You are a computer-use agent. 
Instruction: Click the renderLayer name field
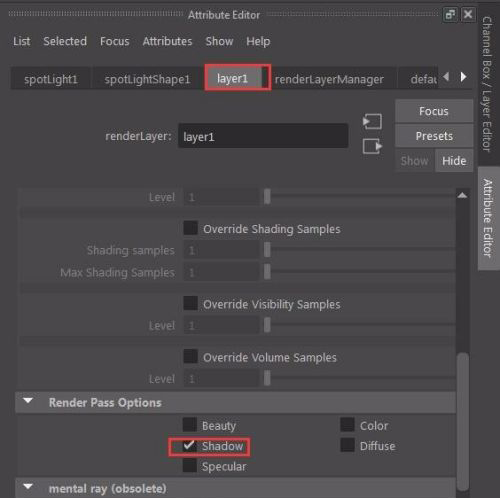(x=263, y=136)
